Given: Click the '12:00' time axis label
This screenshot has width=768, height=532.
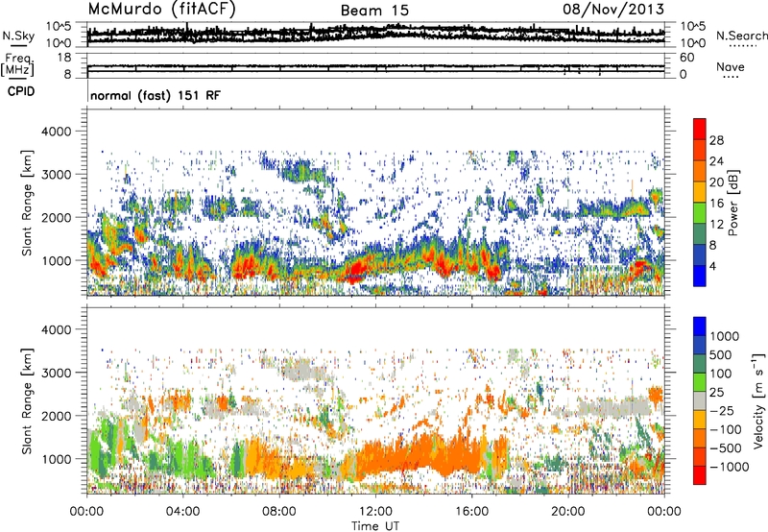Looking at the screenshot, I should click(x=375, y=512).
